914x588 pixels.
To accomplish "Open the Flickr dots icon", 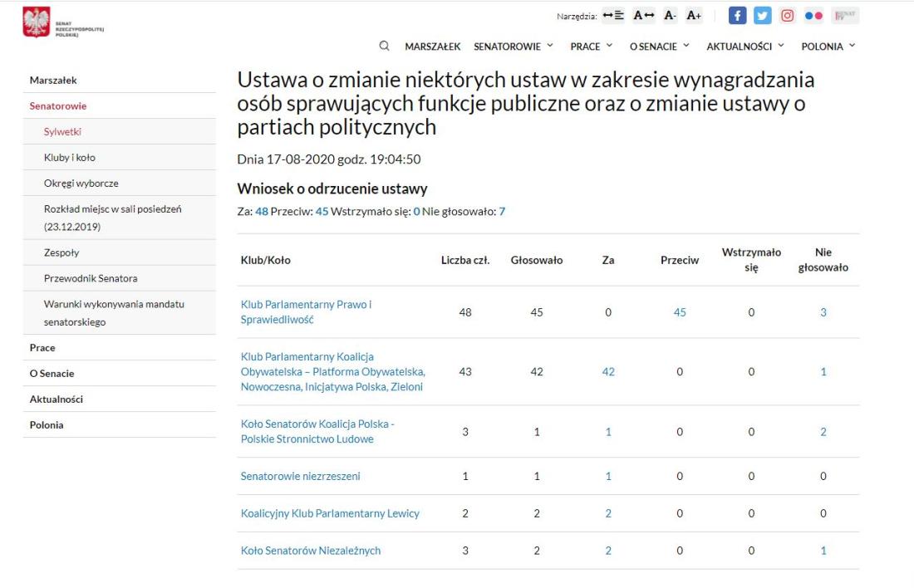I will 813,16.
